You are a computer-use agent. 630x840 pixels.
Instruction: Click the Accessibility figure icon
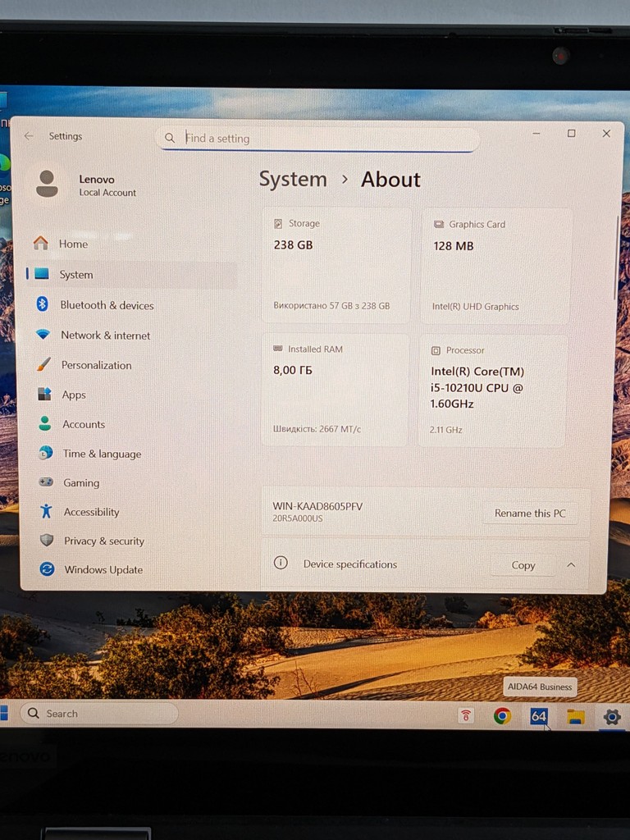tap(47, 511)
